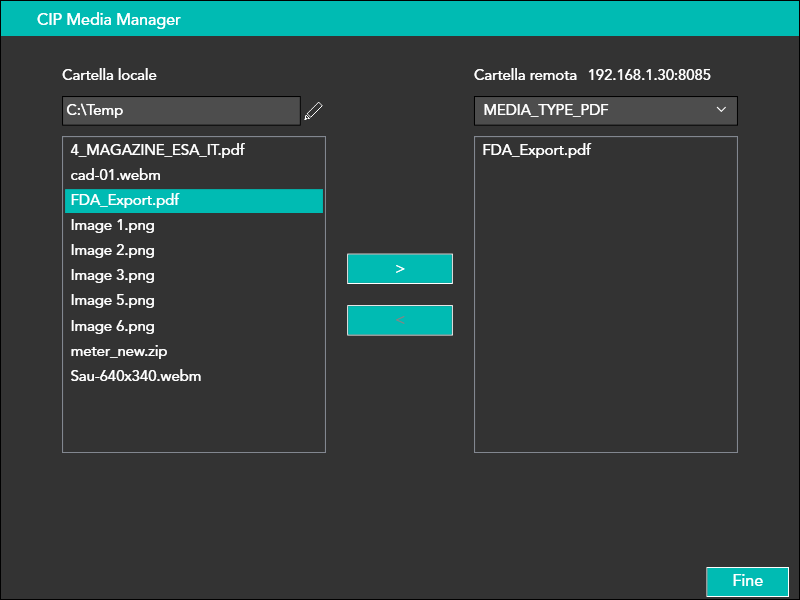Select Image 6.png file entry
The width and height of the screenshot is (800, 600).
[x=112, y=326]
